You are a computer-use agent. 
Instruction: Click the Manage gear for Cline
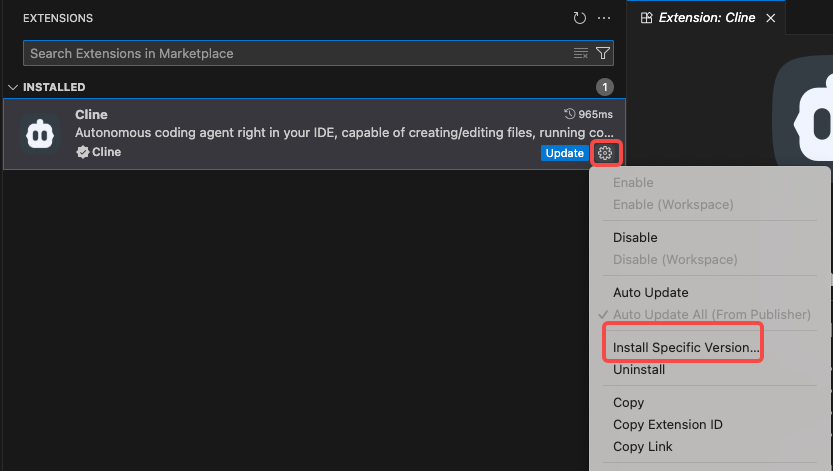point(605,153)
